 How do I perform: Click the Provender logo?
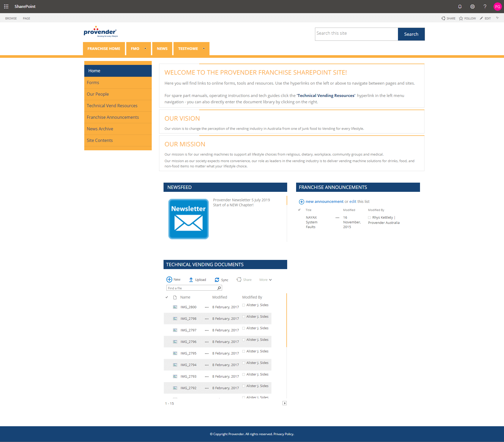point(101,32)
